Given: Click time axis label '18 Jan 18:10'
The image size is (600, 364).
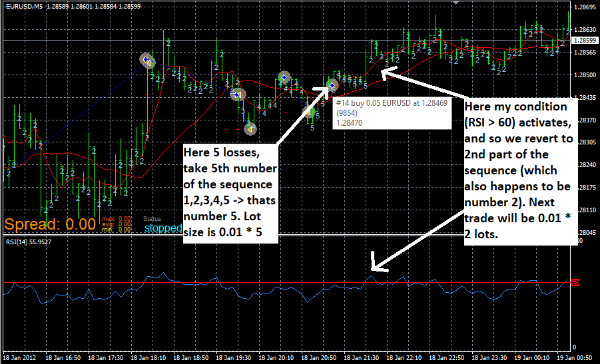Looking at the screenshot, I should [x=149, y=358].
